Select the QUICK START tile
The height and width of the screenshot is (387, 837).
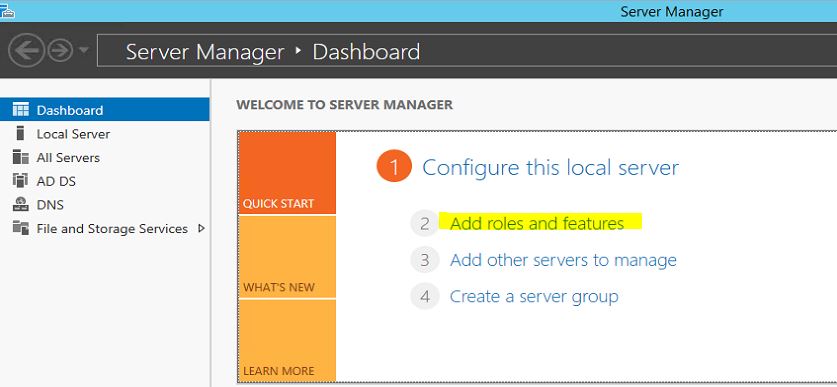tap(287, 173)
